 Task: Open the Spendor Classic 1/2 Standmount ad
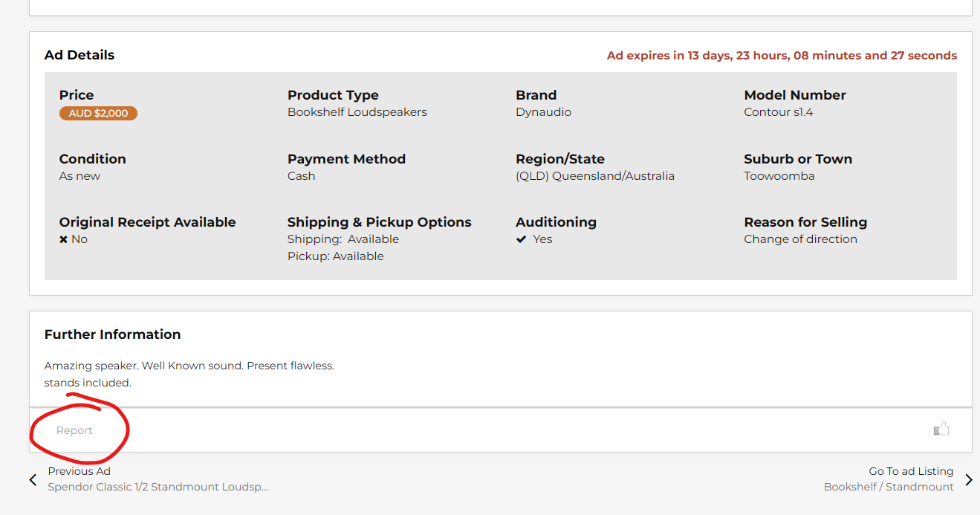[158, 487]
